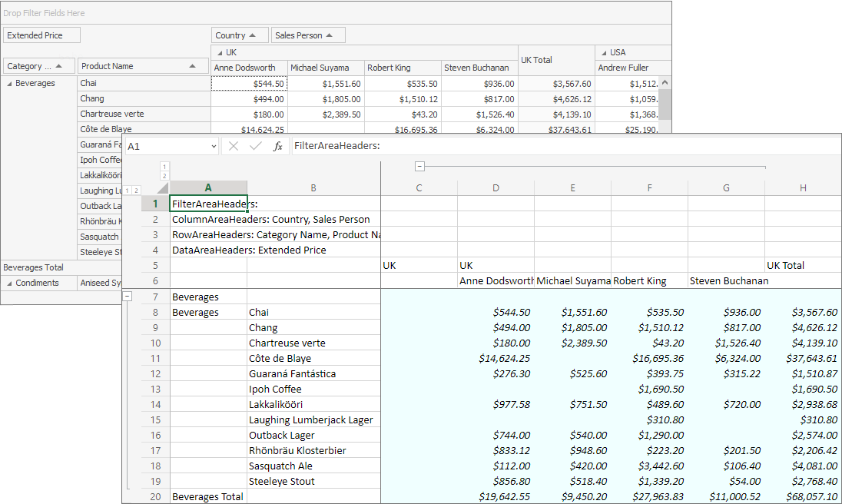
Task: Click 'Beverages Total' cell in spreadsheet row 20
Action: [x=208, y=496]
